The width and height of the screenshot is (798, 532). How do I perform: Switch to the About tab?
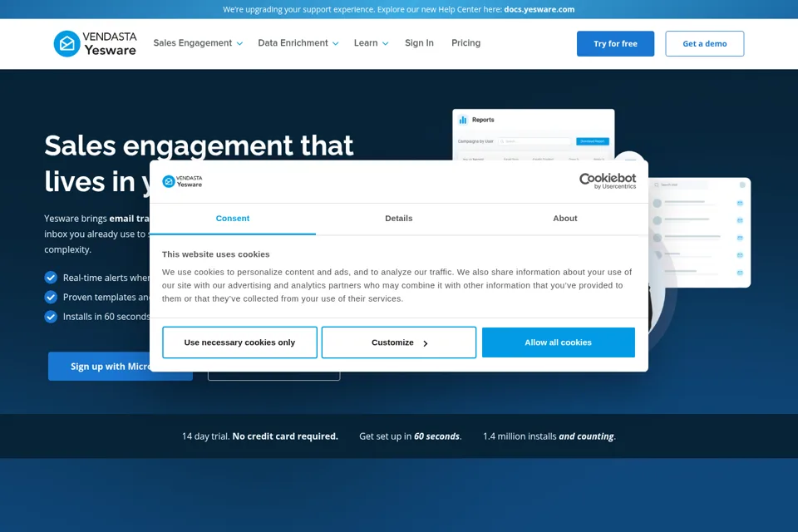[x=565, y=219]
